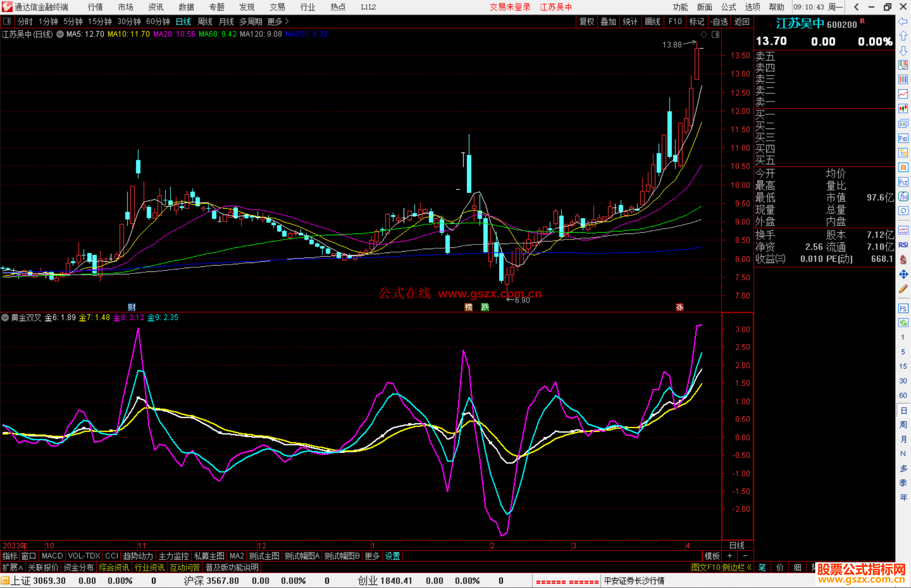Image resolution: width=911 pixels, height=588 pixels.
Task: Toggle the circle icon beside 黄金双叉 indicator
Action: coord(5,317)
